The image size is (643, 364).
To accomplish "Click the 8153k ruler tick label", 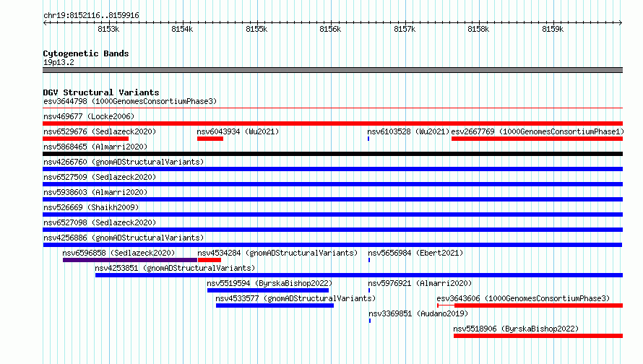I will [108, 29].
